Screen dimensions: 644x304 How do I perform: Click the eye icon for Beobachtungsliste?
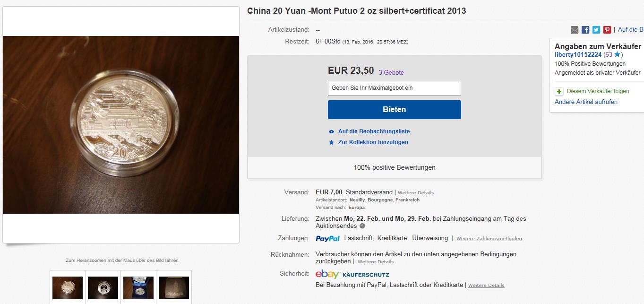pyautogui.click(x=331, y=131)
